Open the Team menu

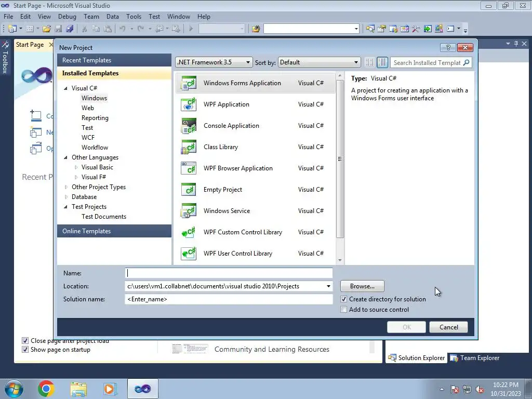click(91, 16)
